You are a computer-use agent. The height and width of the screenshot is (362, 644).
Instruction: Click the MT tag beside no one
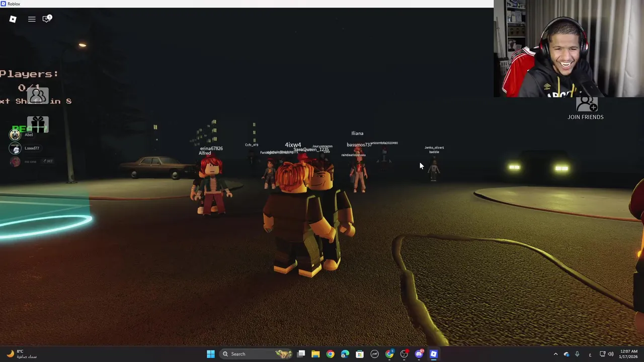tap(48, 161)
